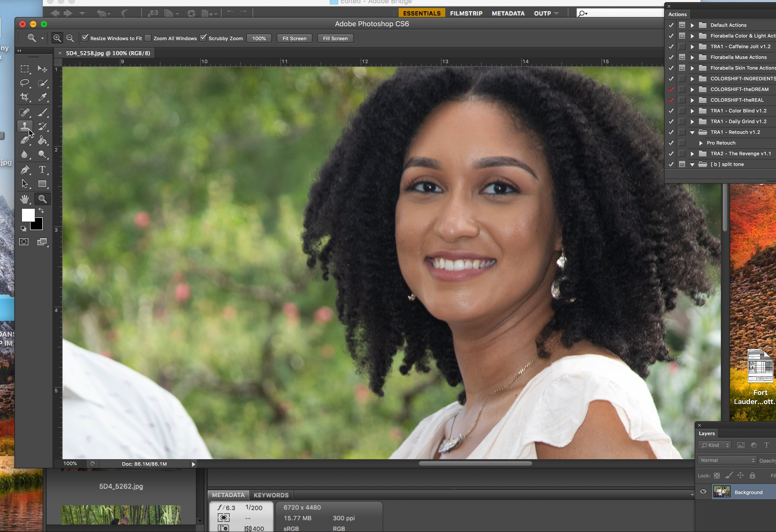Change screen mode icon in toolbox
This screenshot has height=532, width=776.
point(42,242)
